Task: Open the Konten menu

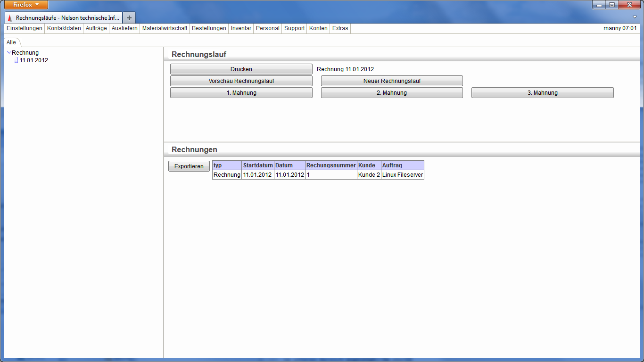Action: pyautogui.click(x=318, y=28)
